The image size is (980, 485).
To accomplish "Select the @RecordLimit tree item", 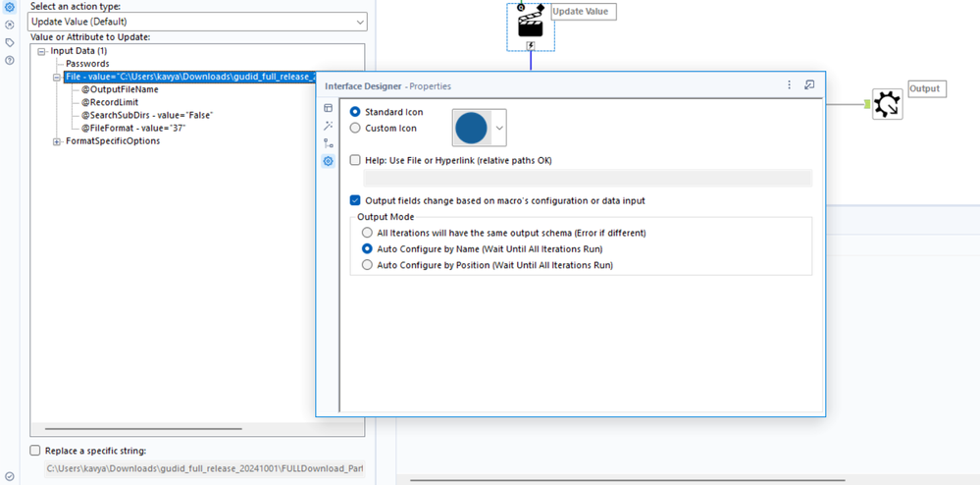I will point(109,103).
